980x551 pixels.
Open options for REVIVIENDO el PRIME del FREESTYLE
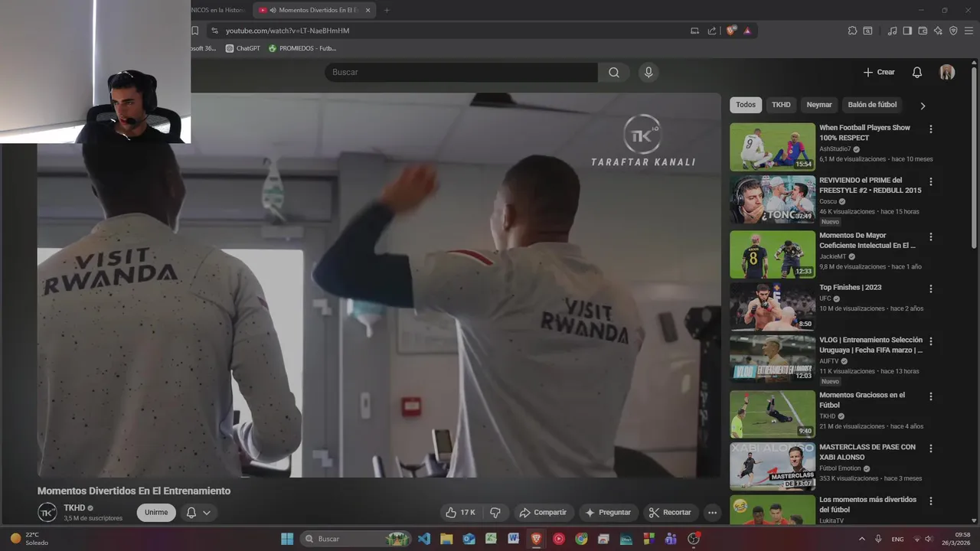coord(931,182)
